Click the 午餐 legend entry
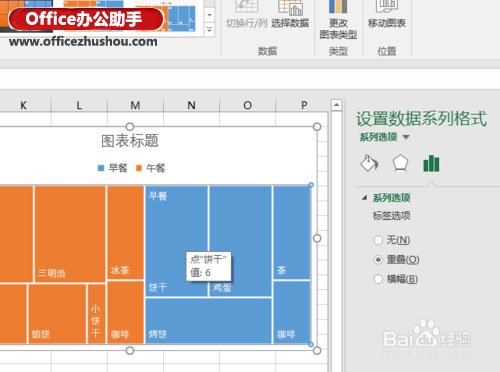Screen dimensions: 500x372 pyautogui.click(x=155, y=168)
